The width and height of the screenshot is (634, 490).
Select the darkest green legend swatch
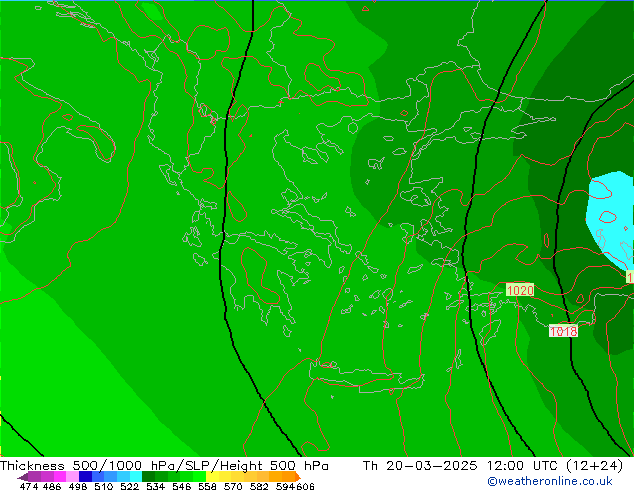(x=148, y=477)
